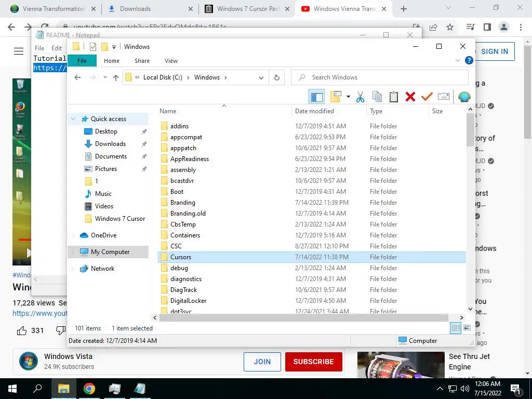Open recent locations dropdown in Explorer
This screenshot has height=399, width=532.
coord(105,77)
